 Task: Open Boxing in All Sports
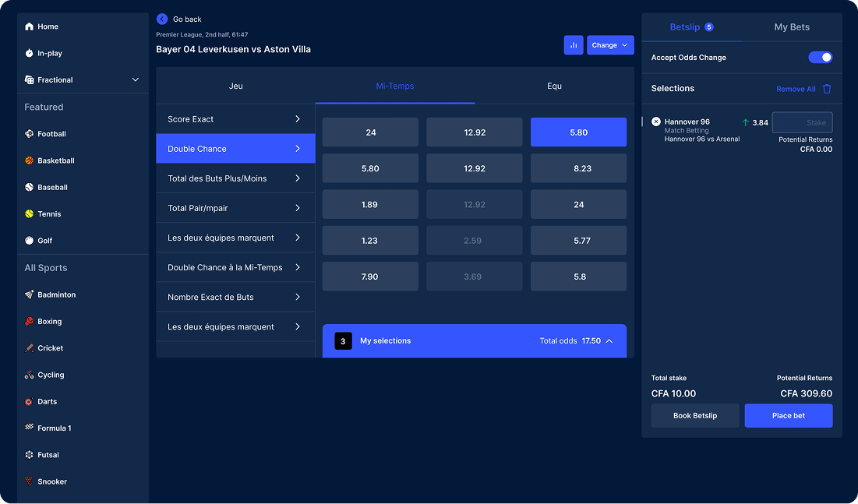(x=49, y=322)
